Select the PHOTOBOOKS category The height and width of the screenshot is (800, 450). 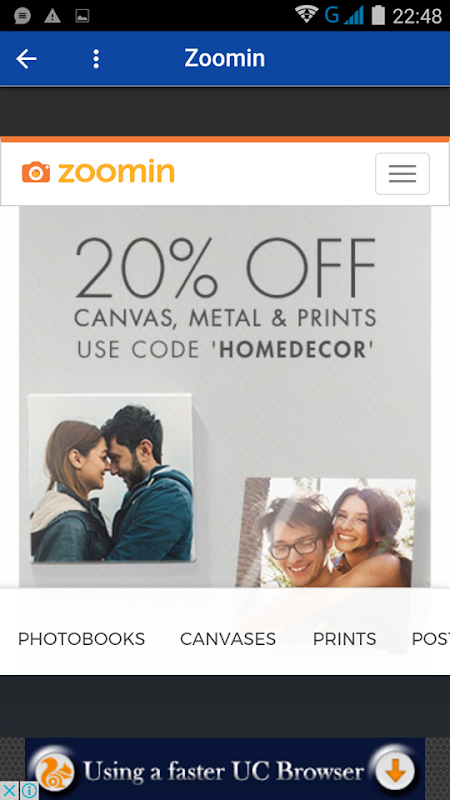[81, 639]
